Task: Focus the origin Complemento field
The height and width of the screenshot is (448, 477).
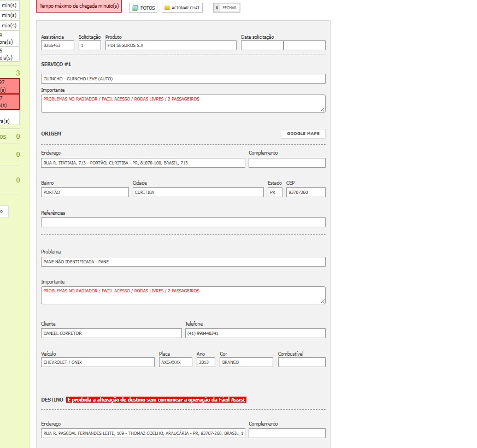Action: pos(287,163)
